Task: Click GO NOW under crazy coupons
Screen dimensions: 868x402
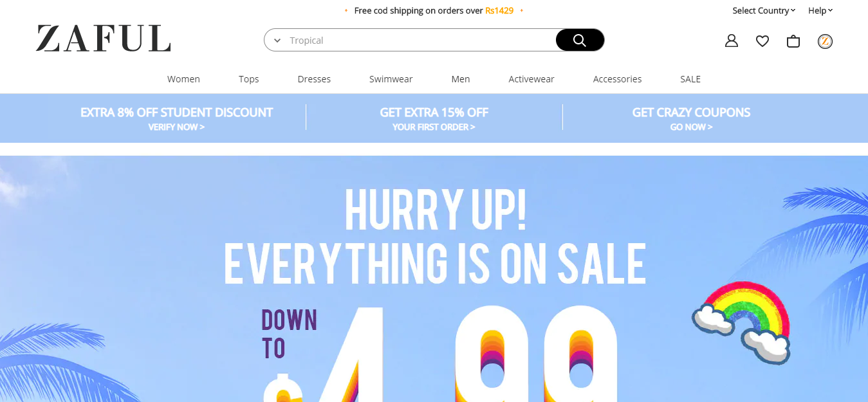Action: pos(690,127)
